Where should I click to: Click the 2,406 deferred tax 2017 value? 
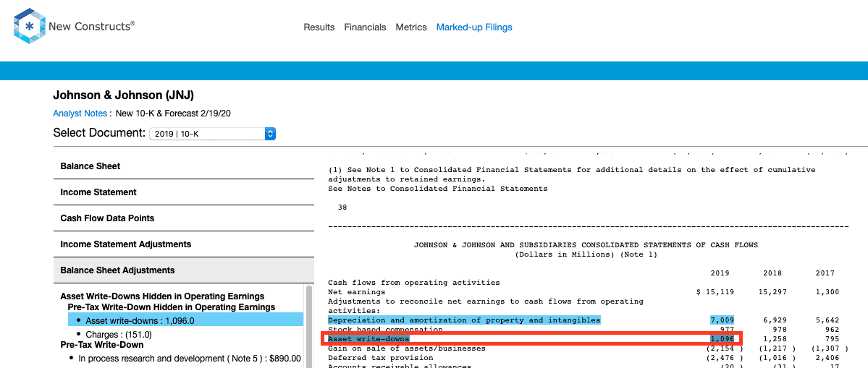[827, 357]
